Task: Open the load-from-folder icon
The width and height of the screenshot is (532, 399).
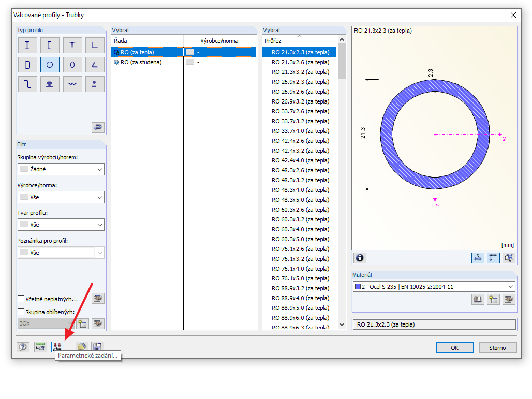Action: coord(81,346)
